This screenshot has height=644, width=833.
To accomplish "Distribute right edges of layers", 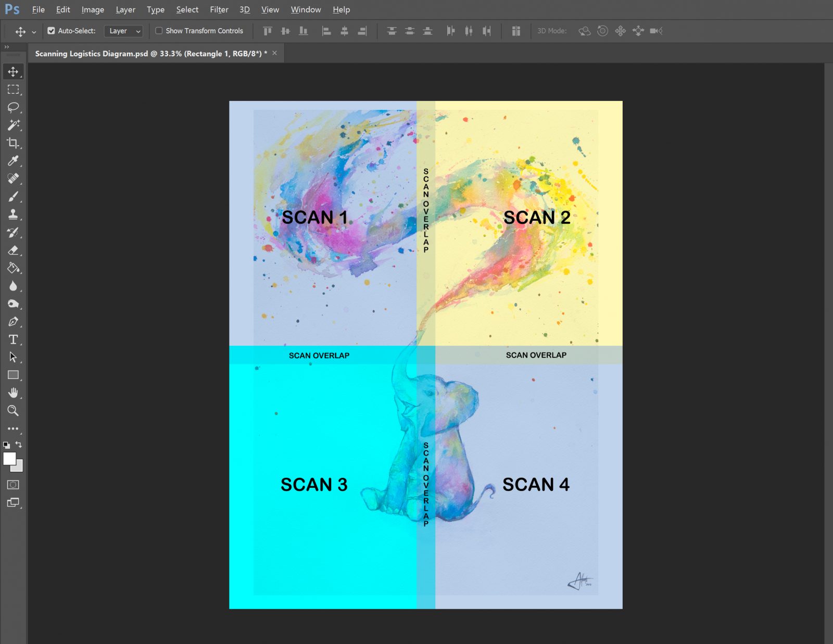I will coord(486,31).
